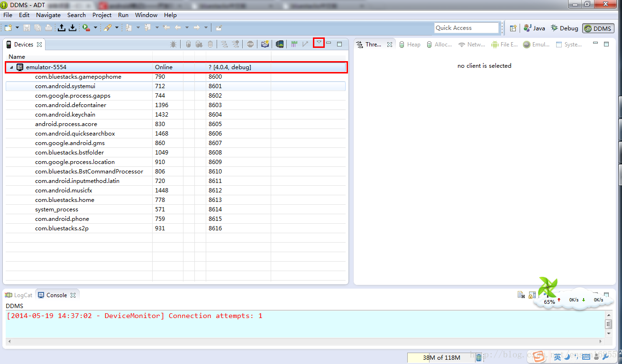622x364 pixels.
Task: Open the New wizard dropdown arrow
Action: click(17, 28)
